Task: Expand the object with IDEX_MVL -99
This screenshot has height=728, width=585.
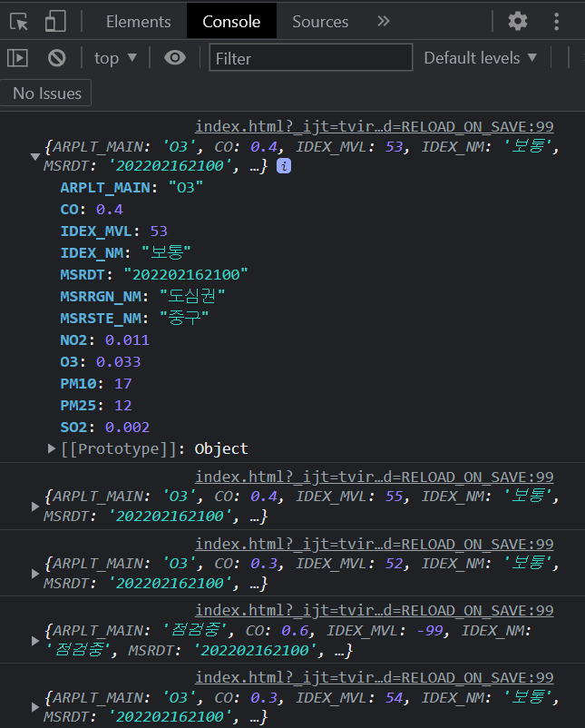Action: coord(35,640)
